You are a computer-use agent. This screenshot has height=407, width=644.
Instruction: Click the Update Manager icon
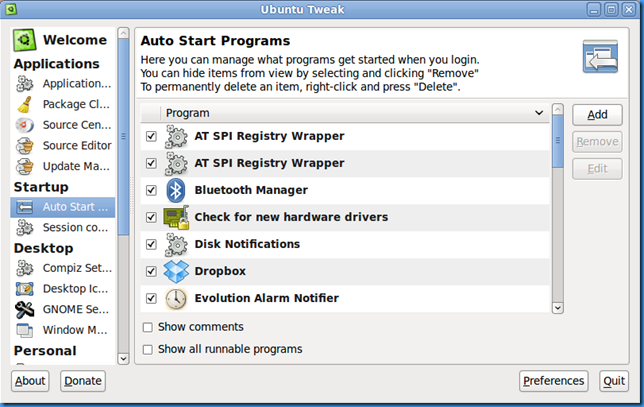[x=25, y=166]
